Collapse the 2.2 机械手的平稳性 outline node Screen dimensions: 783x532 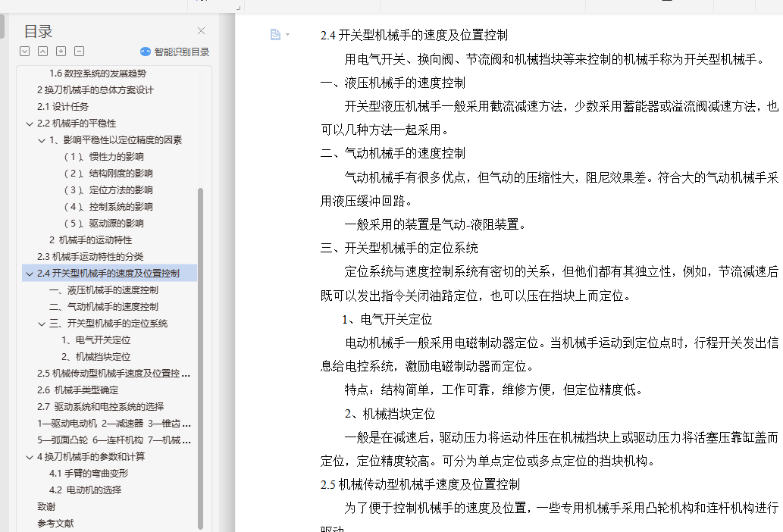30,124
